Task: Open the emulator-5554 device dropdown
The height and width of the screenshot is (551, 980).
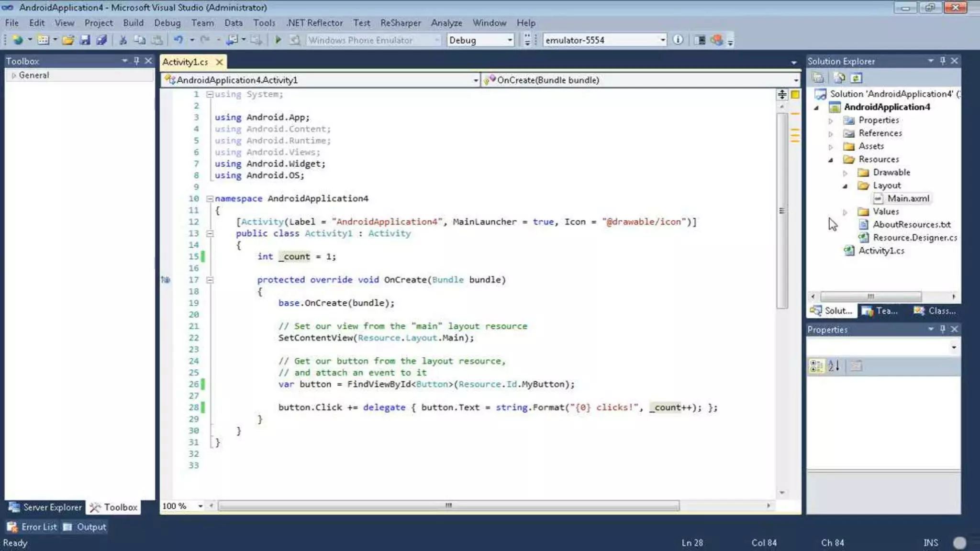Action: click(x=662, y=40)
